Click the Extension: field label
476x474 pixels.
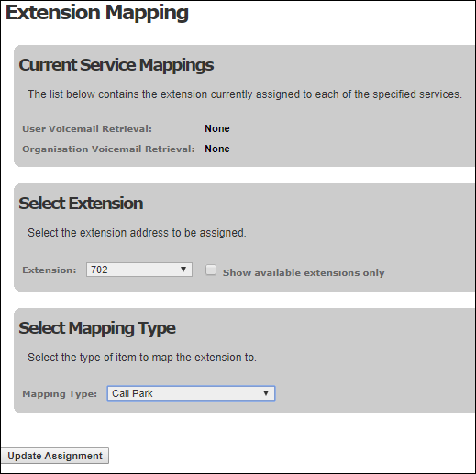[x=50, y=270]
